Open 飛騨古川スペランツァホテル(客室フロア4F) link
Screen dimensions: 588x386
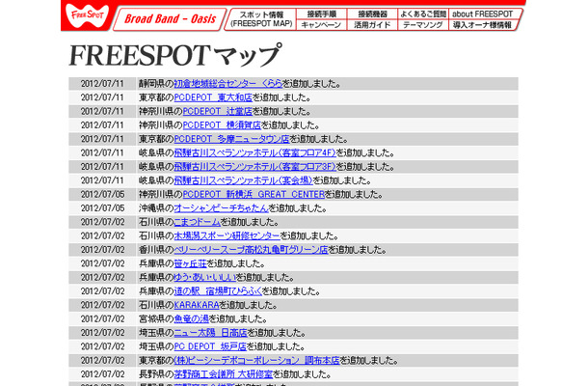(254, 152)
